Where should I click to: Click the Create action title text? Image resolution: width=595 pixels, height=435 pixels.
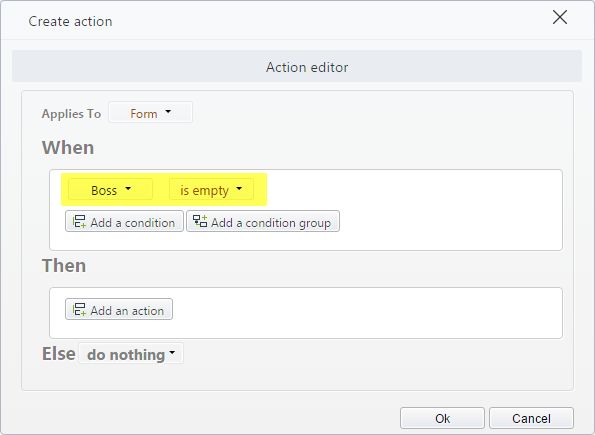pyautogui.click(x=70, y=21)
